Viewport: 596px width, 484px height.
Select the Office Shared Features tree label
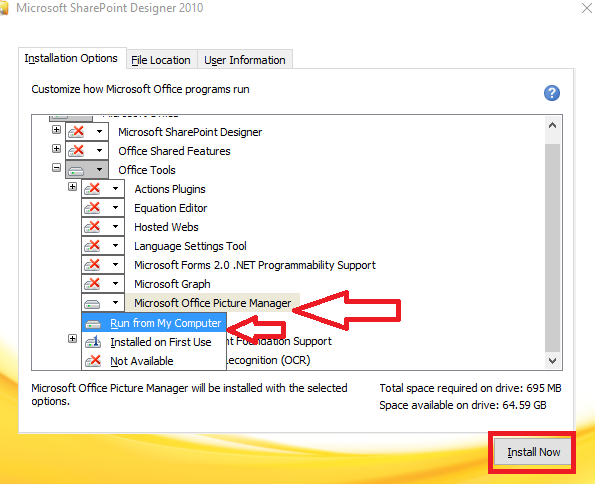click(174, 151)
